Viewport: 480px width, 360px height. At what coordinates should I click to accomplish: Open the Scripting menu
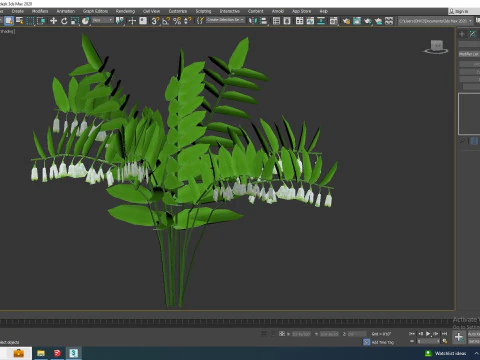click(x=203, y=11)
